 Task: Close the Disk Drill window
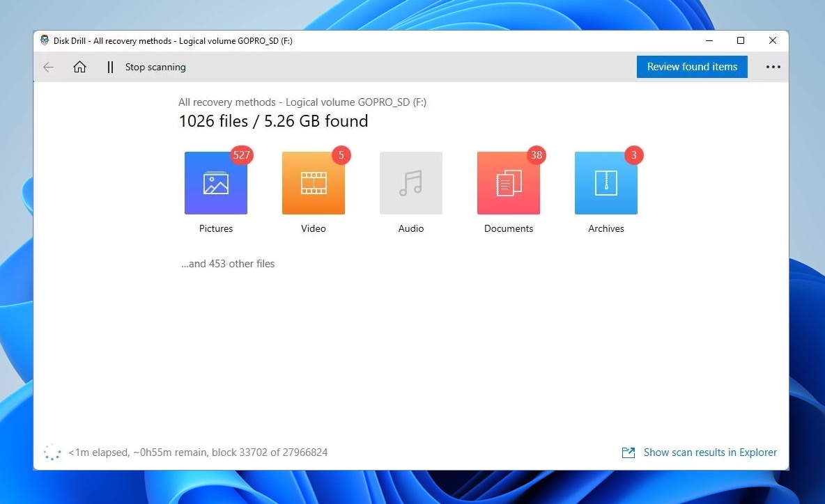tap(772, 40)
